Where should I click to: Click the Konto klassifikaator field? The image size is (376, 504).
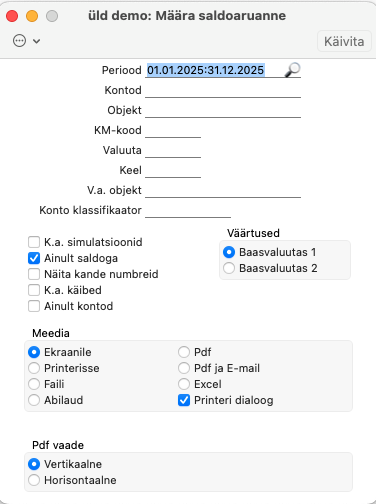point(188,210)
